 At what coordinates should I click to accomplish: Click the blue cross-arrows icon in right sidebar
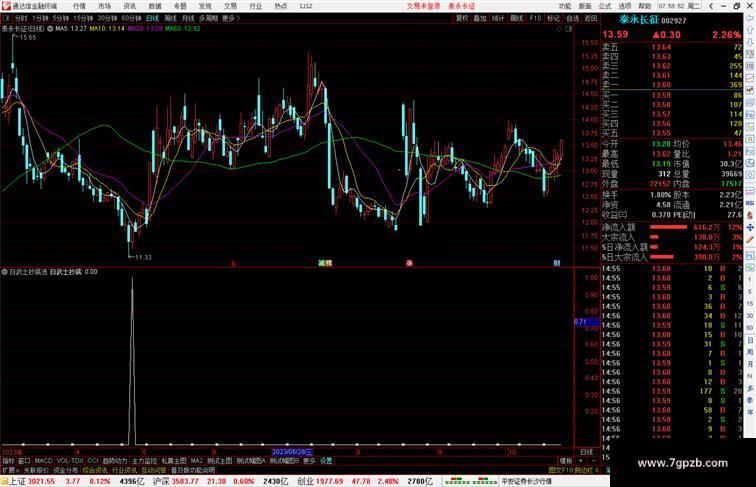[750, 227]
